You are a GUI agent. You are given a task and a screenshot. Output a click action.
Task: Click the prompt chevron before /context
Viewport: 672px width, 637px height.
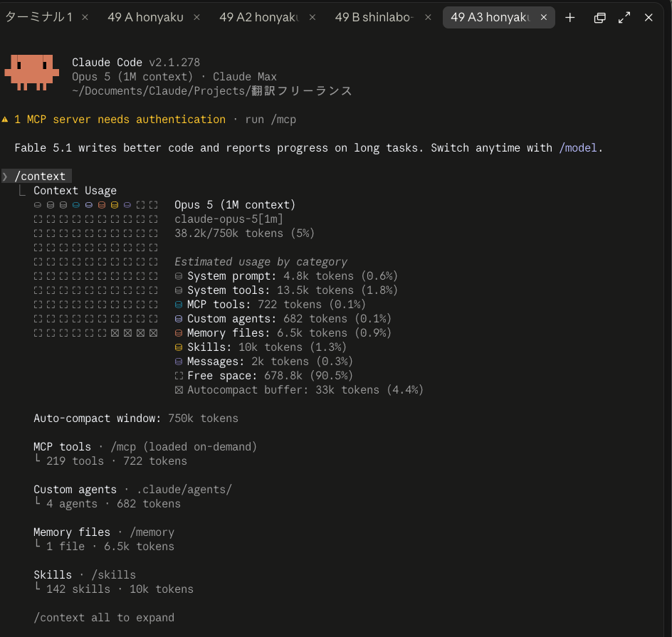click(x=5, y=176)
